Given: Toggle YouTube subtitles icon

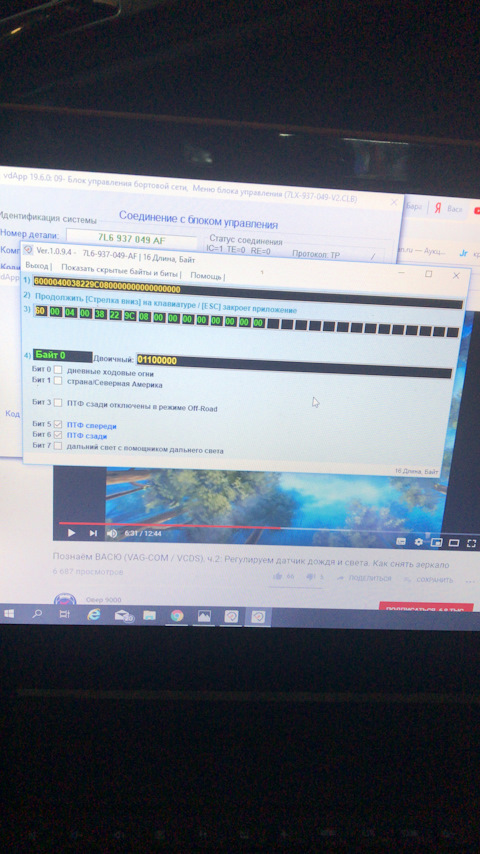Looking at the screenshot, I should click(401, 541).
